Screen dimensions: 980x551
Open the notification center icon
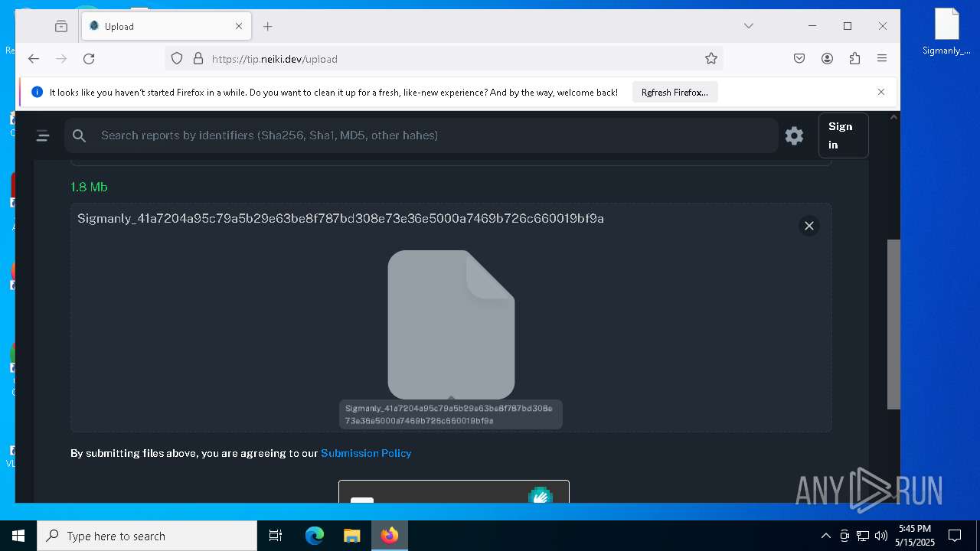pos(955,536)
